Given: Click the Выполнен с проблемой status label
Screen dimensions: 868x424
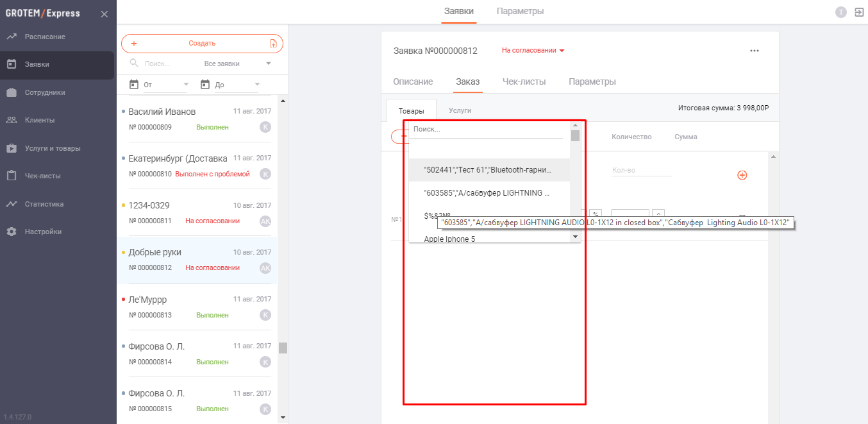Looking at the screenshot, I should click(x=212, y=174).
